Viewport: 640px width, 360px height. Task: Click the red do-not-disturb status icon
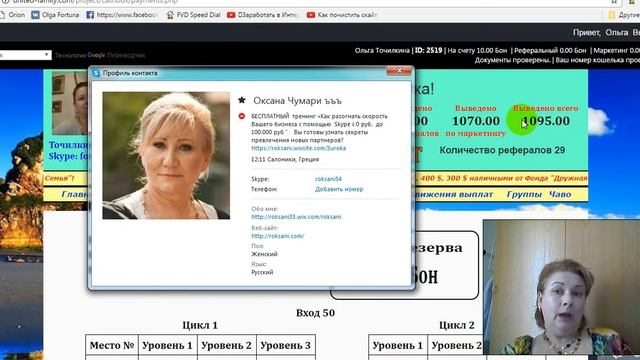tap(242, 116)
